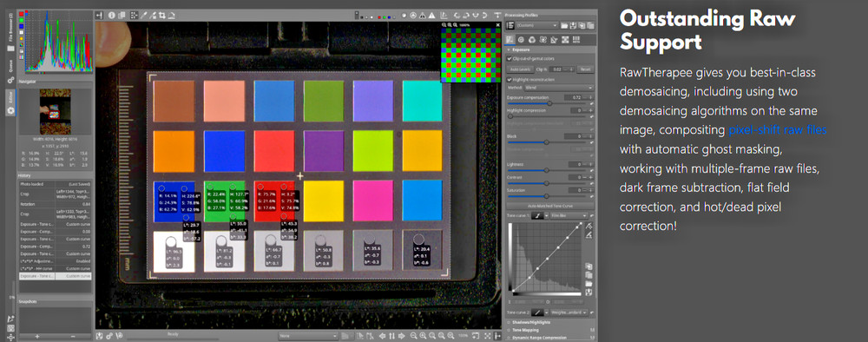Load a processing profile from file icon
Viewport: 868px width, 342px height.
coord(564,25)
